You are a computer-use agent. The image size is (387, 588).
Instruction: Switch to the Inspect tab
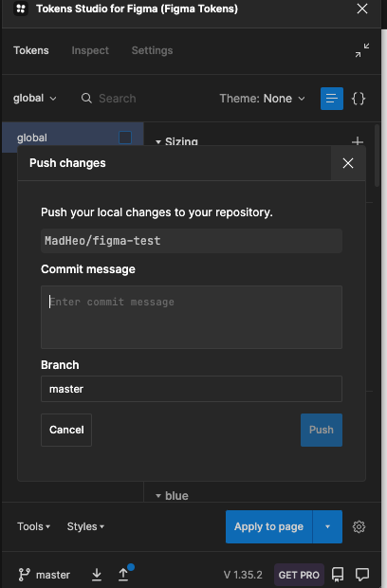[x=90, y=50]
